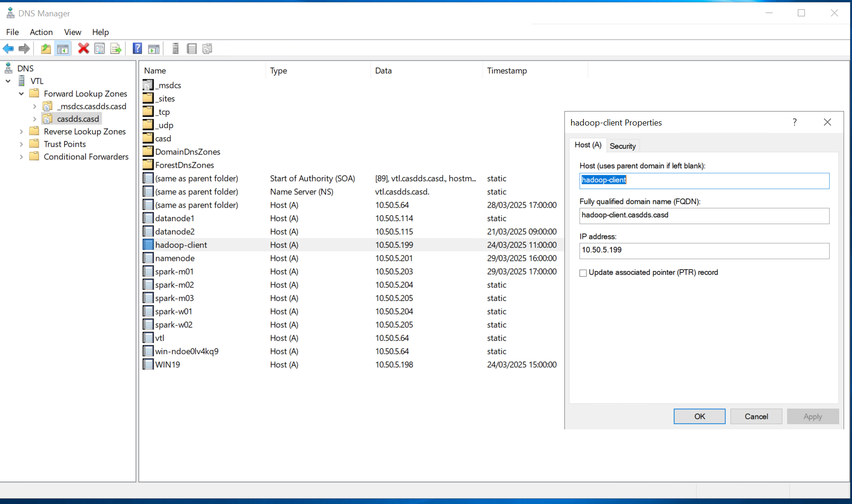
Task: Click the red Delete record icon
Action: pos(83,48)
